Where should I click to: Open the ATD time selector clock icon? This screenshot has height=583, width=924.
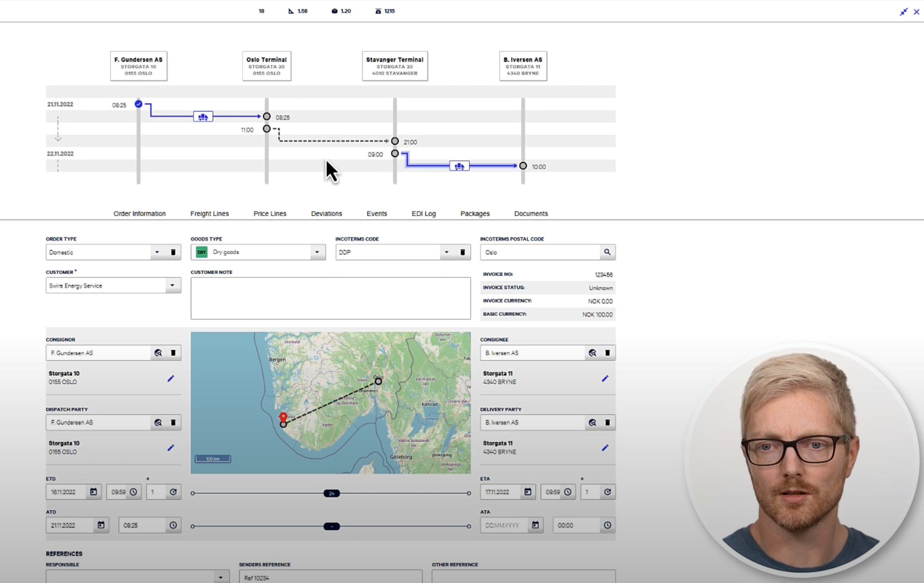(x=173, y=525)
